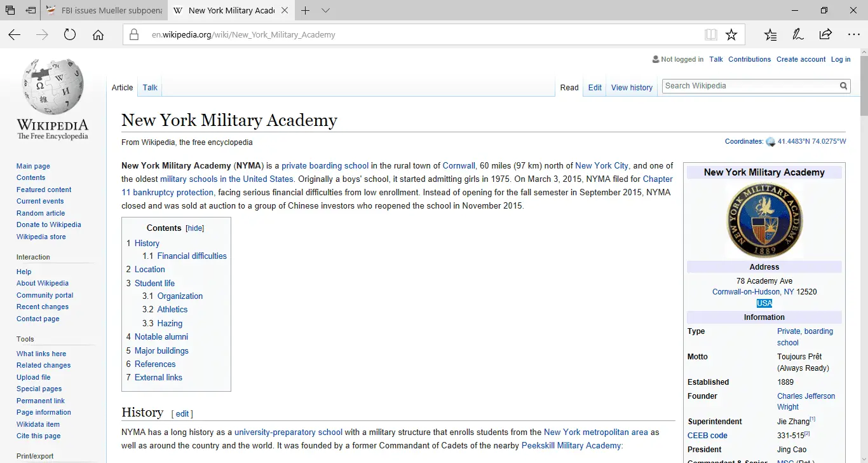Open reading view book icon
Viewport: 868px width, 463px height.
710,35
